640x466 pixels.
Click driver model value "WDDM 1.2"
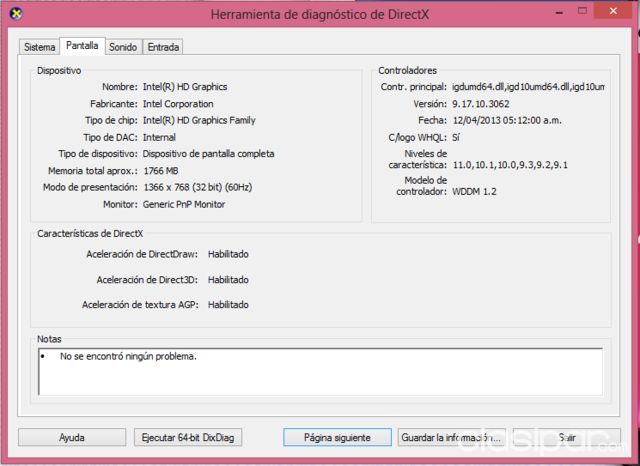(x=474, y=191)
